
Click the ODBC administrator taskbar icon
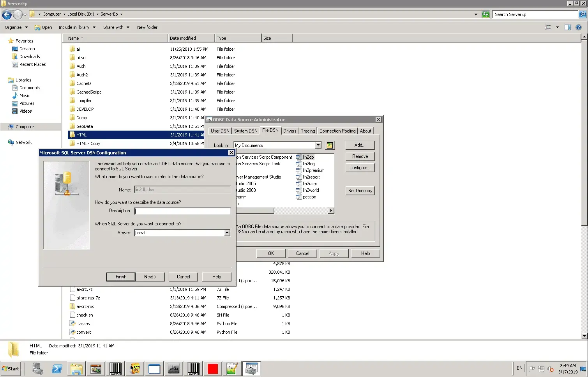252,368
